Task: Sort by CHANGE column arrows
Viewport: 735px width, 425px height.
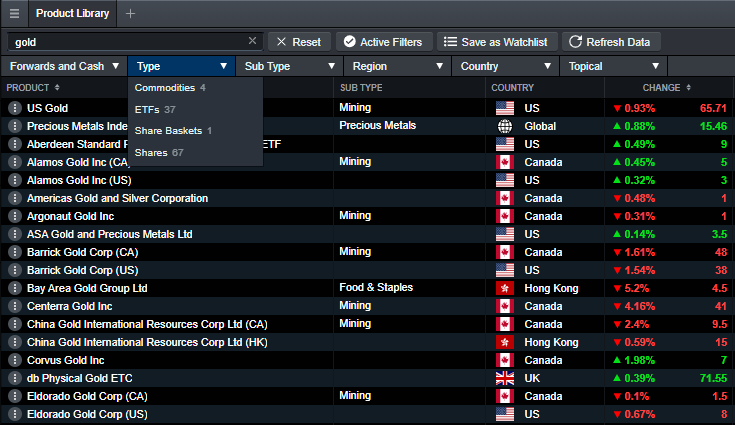Action: coord(689,88)
